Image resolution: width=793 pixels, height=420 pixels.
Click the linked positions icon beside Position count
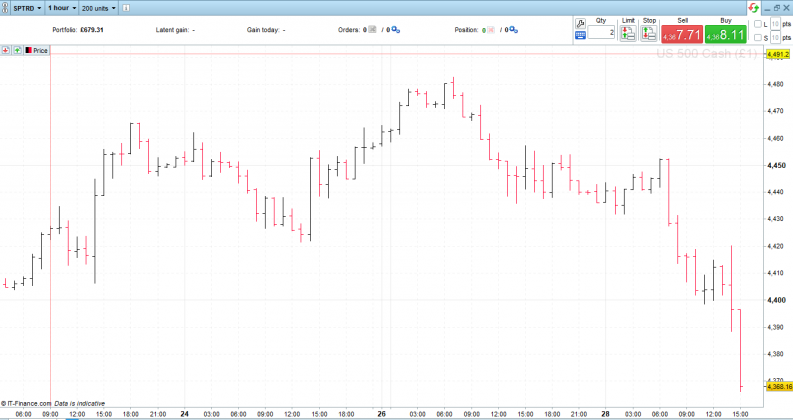[513, 30]
